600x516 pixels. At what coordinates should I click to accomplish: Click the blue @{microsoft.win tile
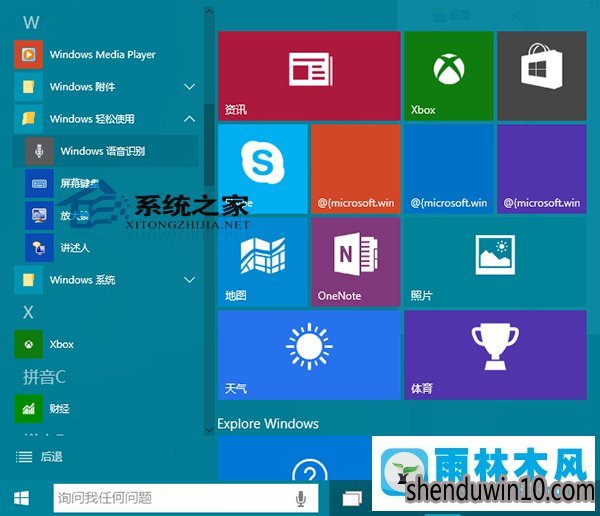448,169
